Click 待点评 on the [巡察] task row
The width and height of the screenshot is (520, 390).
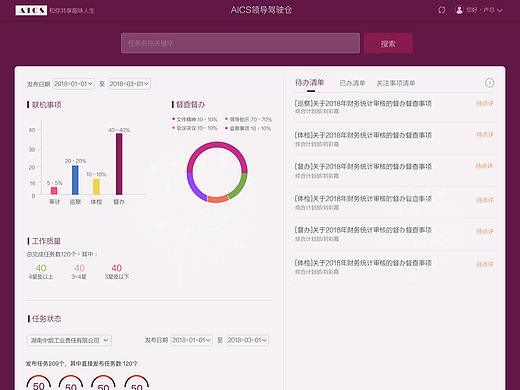[485, 103]
